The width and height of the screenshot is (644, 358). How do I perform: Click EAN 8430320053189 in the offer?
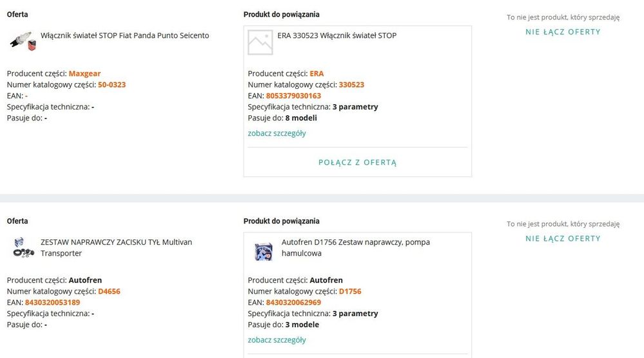tap(52, 303)
